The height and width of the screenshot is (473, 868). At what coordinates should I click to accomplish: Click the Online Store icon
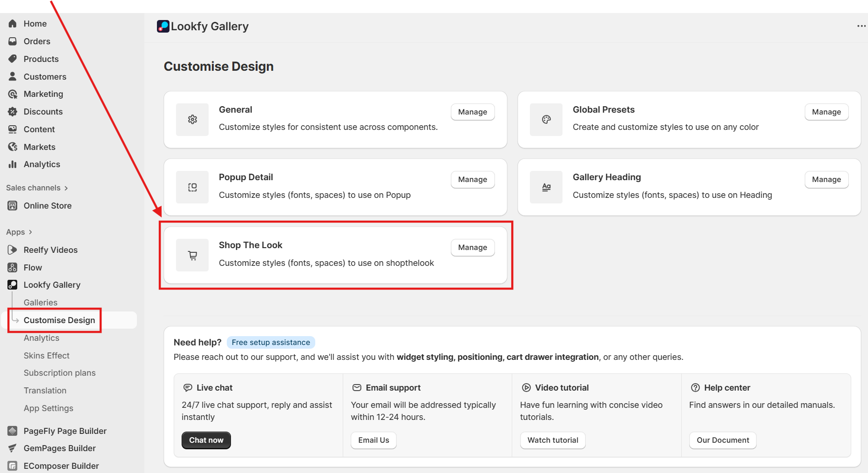[13, 206]
